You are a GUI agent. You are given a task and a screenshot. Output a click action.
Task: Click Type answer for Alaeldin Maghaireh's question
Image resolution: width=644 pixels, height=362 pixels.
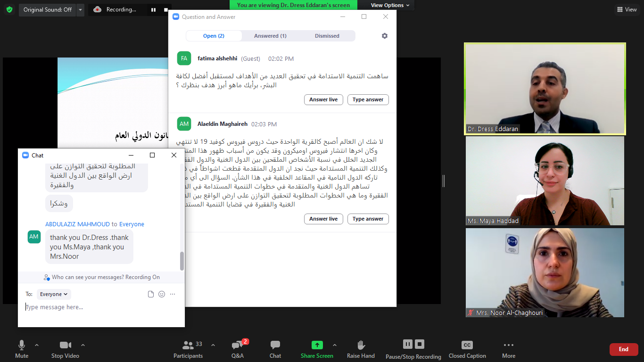[x=368, y=219]
